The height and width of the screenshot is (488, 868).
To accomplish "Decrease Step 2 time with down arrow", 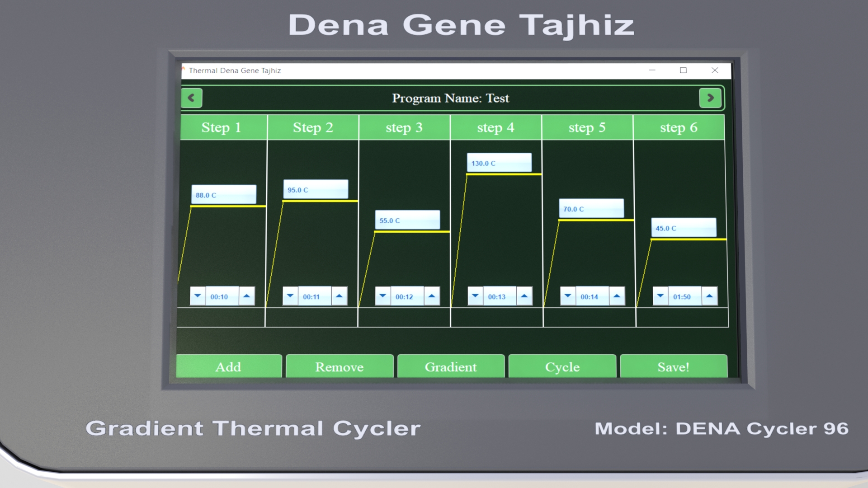I will [290, 296].
